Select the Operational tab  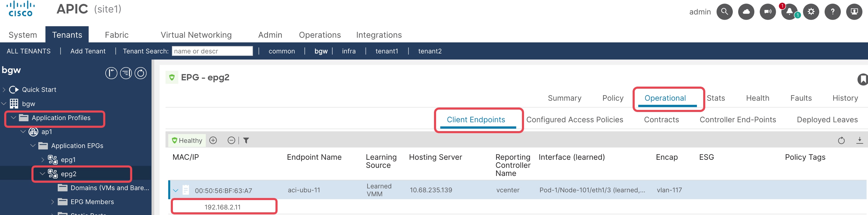(665, 98)
